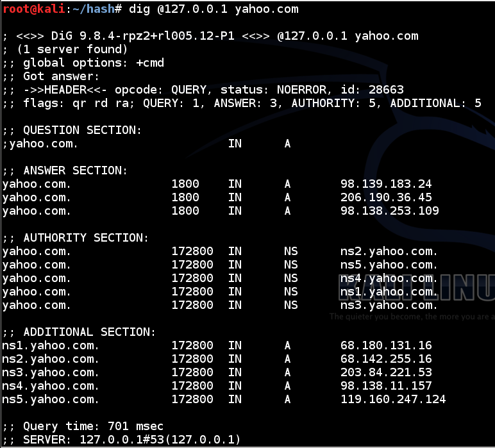Click IP address '203.84.221.53'
Viewport: 495px width, 448px height.
coord(386,372)
